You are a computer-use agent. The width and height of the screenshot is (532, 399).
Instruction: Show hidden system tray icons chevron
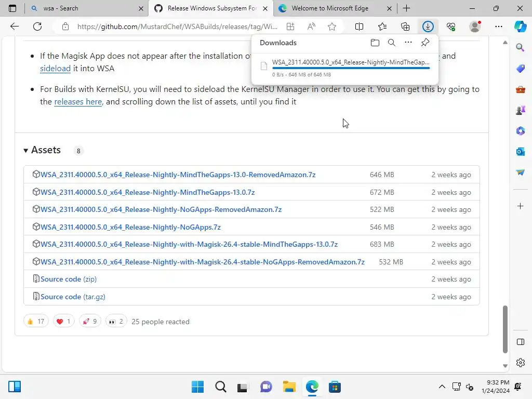(x=442, y=387)
